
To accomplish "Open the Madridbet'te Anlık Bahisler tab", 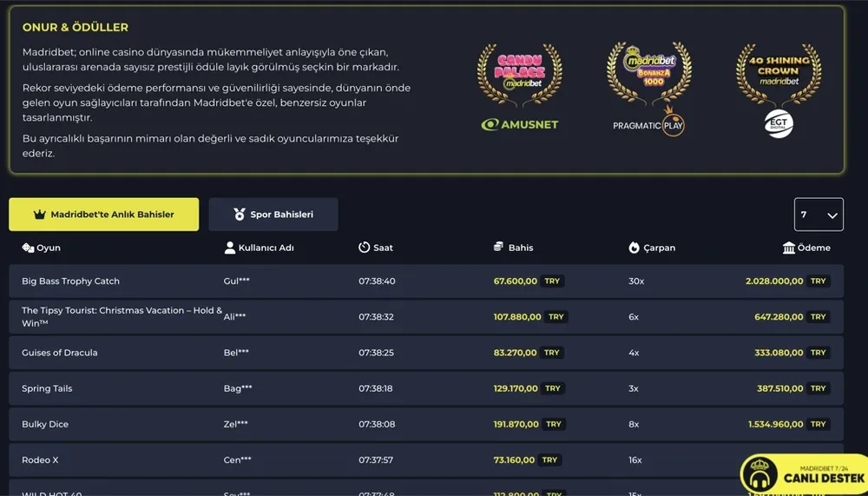I will tap(103, 215).
